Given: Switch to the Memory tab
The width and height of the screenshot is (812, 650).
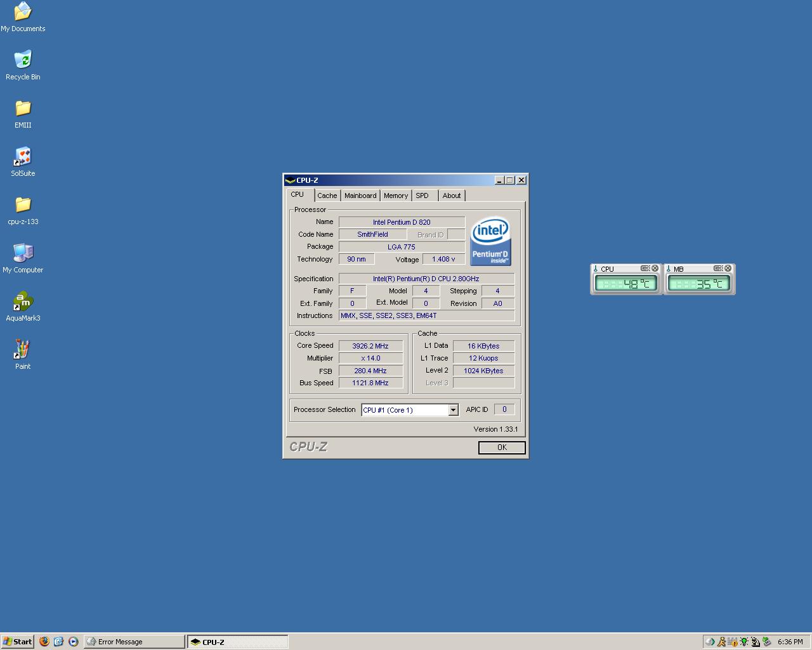Looking at the screenshot, I should point(396,196).
